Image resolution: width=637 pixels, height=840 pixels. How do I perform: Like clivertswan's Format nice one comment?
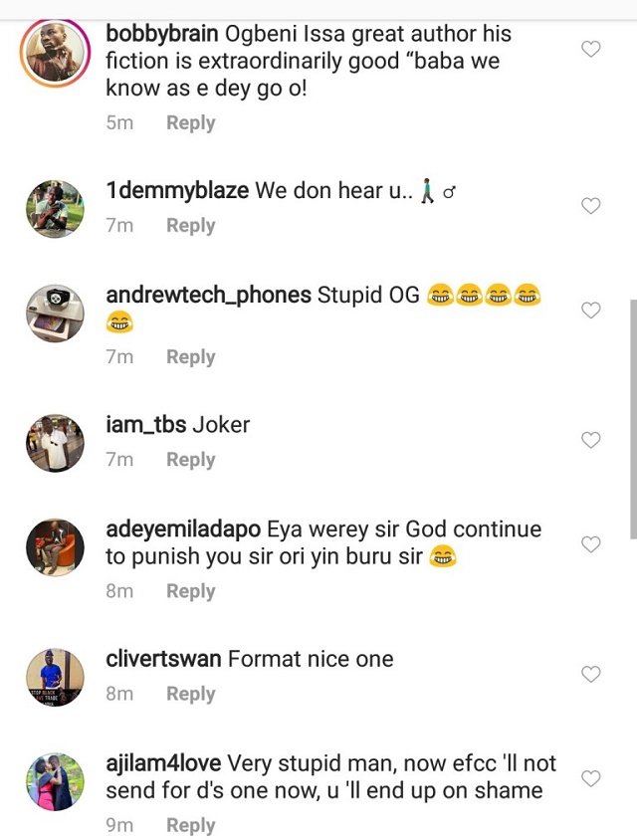(x=590, y=674)
